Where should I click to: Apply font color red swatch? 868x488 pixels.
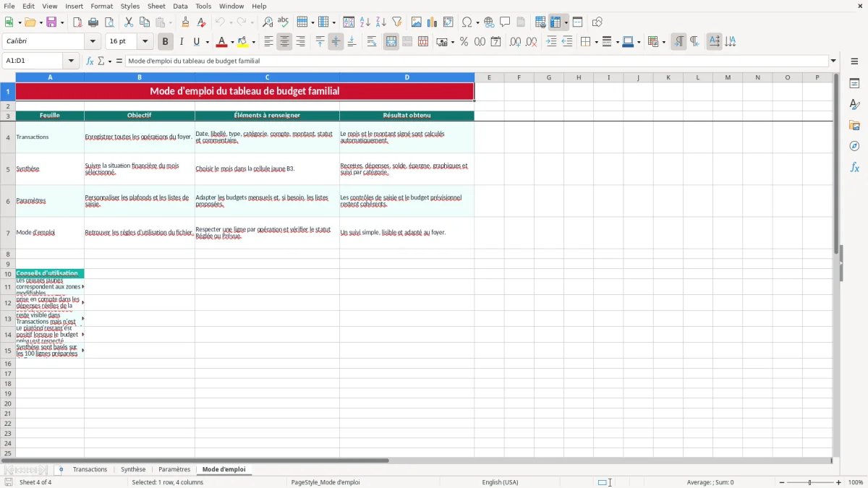tap(221, 42)
